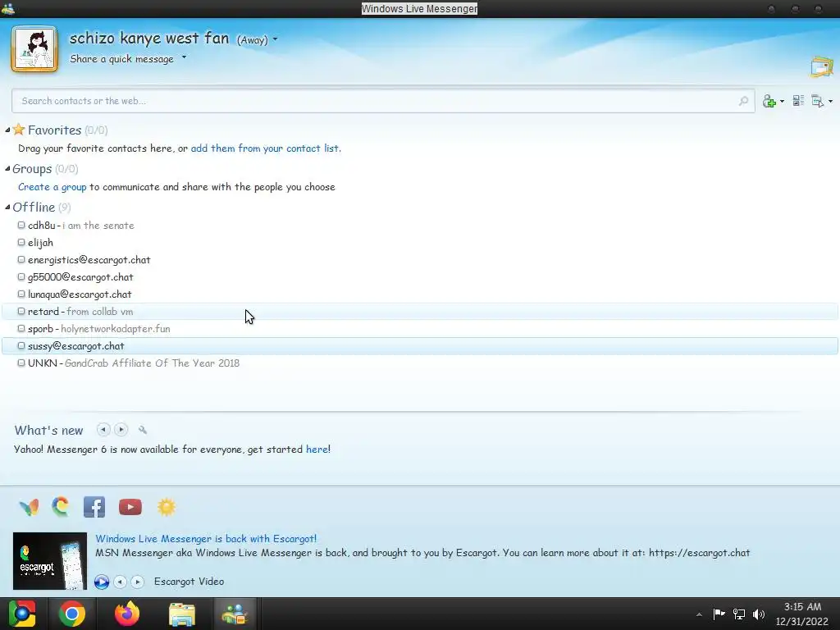Click the Favorites star icon
The image size is (840, 630).
point(19,129)
